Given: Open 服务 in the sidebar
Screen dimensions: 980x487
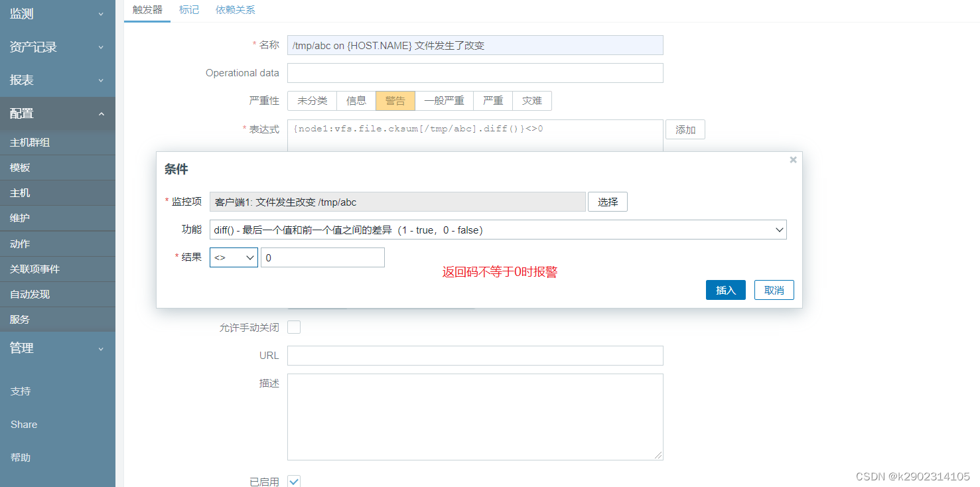Looking at the screenshot, I should [x=58, y=319].
